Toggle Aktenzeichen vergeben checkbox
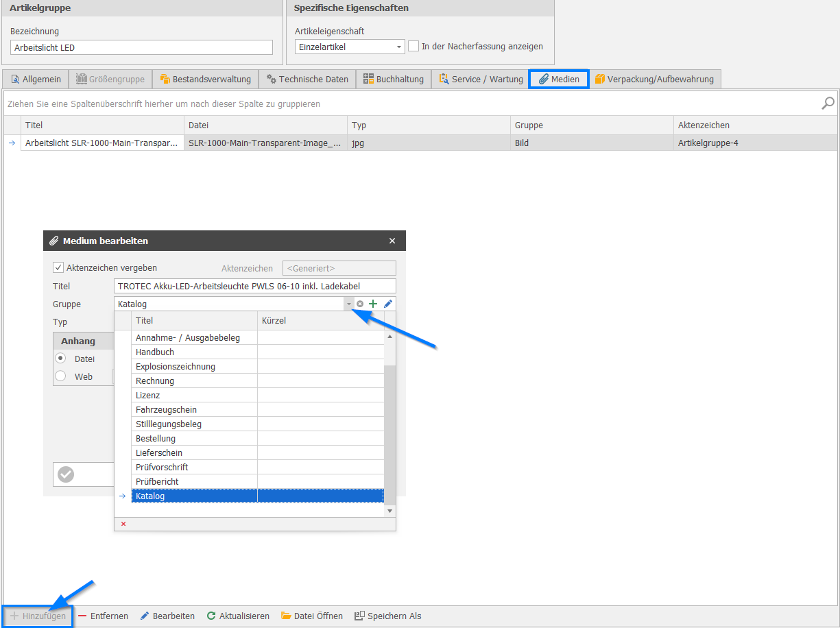840x628 pixels. [58, 267]
